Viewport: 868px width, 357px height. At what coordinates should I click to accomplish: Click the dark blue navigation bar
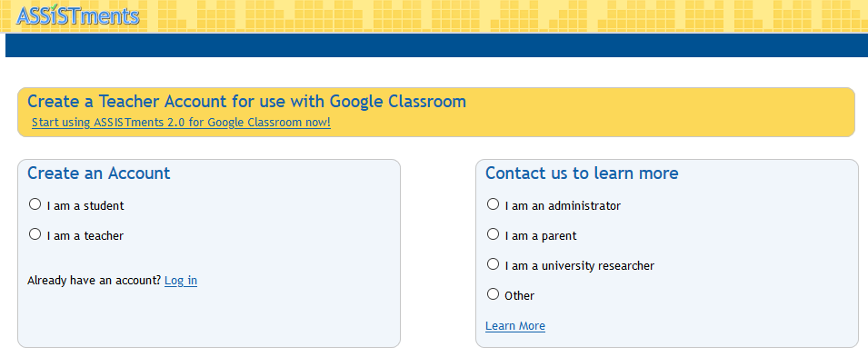(437, 45)
